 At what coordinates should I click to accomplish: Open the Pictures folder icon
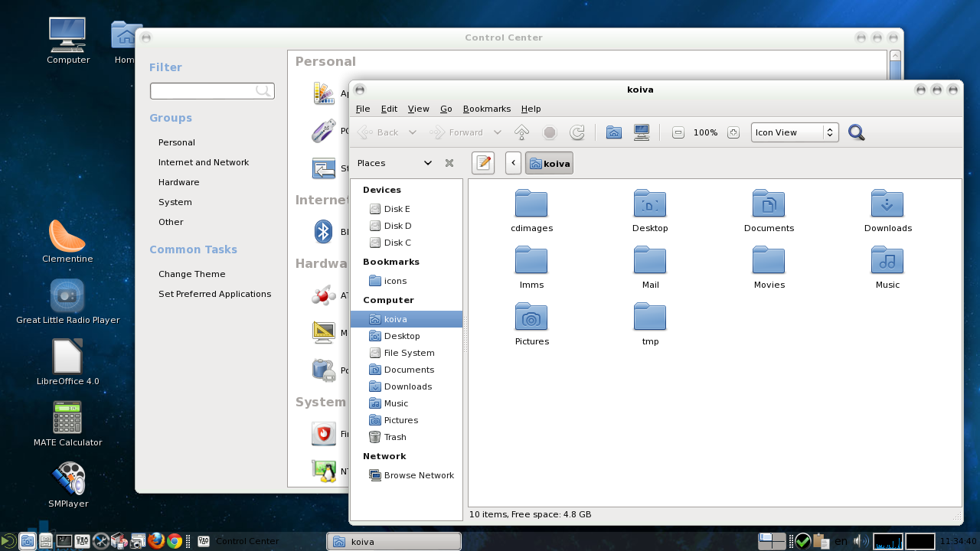531,318
